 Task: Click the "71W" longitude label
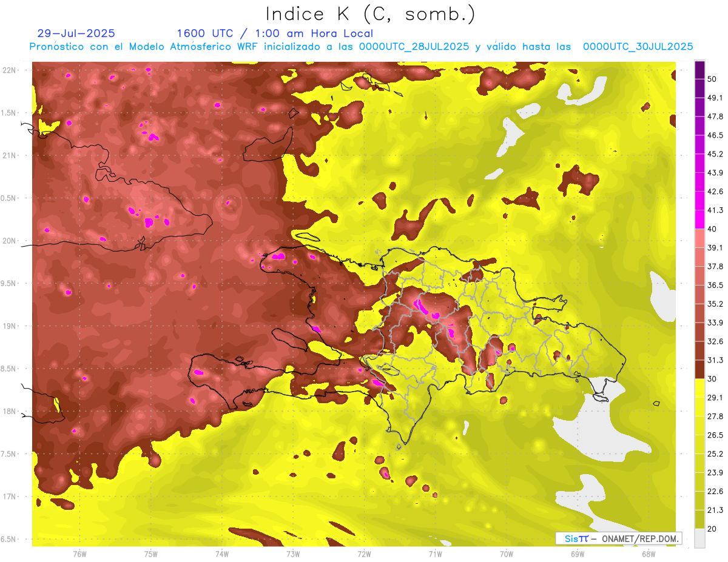pos(435,554)
